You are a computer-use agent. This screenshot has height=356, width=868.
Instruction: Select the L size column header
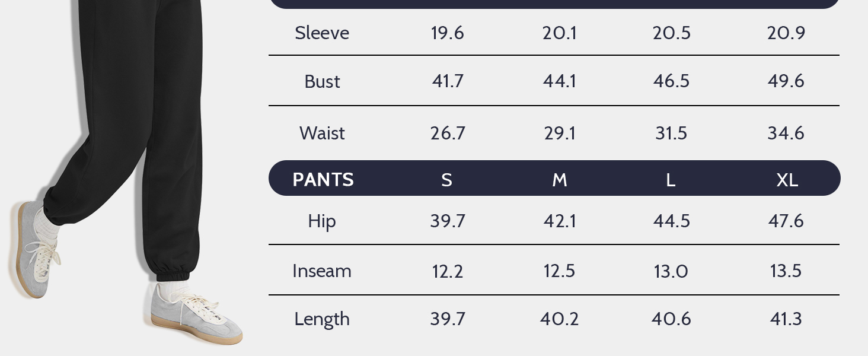coord(671,180)
